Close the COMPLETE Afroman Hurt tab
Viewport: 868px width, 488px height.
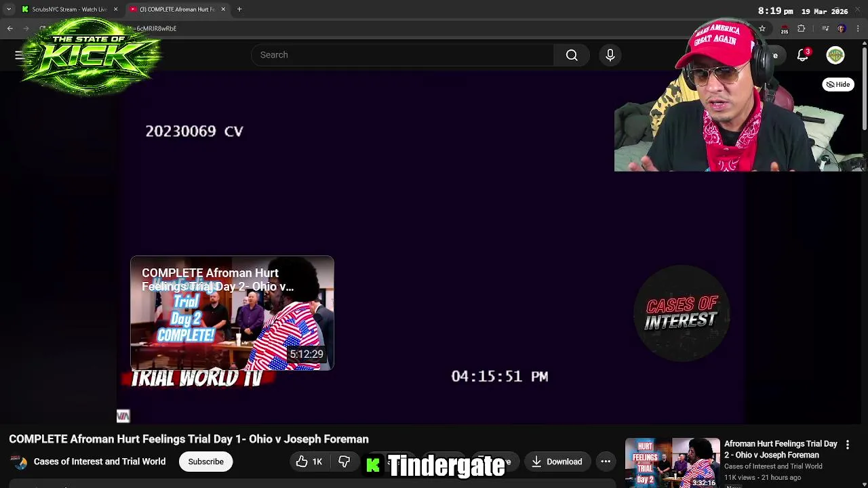coord(223,9)
